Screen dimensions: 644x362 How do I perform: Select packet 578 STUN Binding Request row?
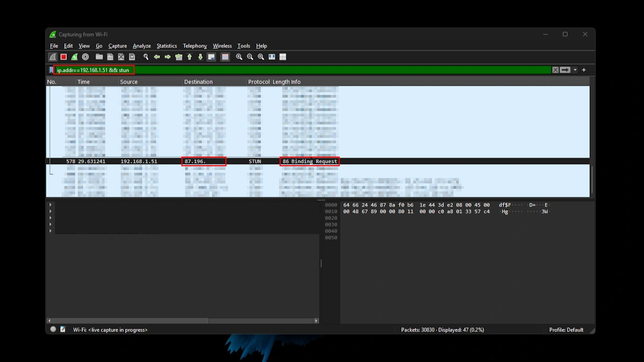point(215,161)
